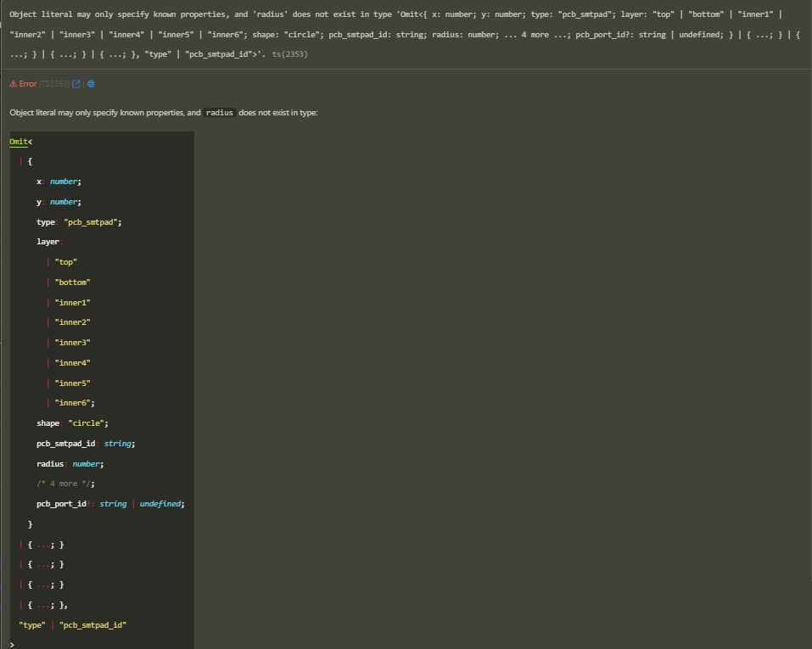Click the "type" key on the last Omit line

[31, 625]
